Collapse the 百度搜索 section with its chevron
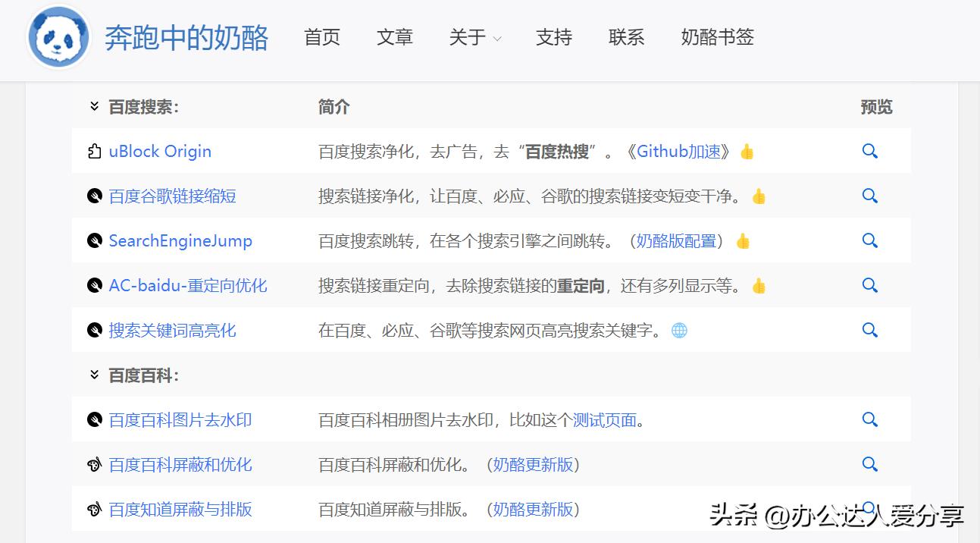 (x=93, y=107)
